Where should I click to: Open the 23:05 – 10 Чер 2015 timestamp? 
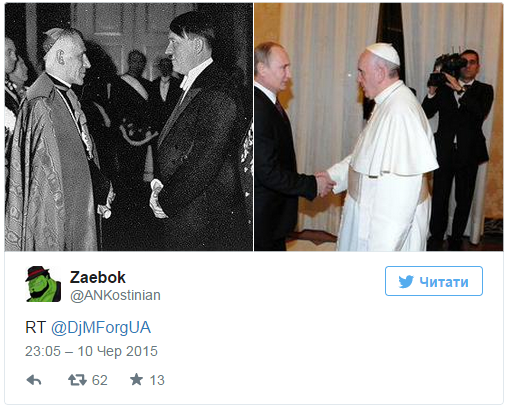[91, 351]
